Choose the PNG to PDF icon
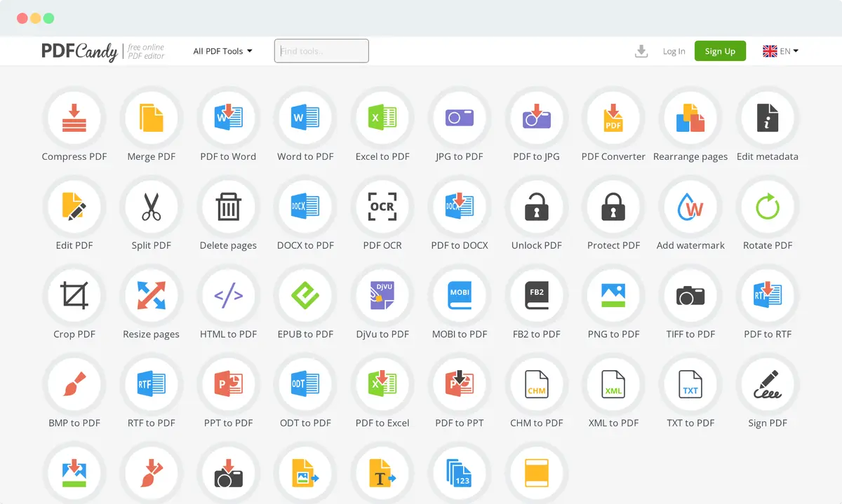This screenshot has height=504, width=842. pyautogui.click(x=613, y=295)
